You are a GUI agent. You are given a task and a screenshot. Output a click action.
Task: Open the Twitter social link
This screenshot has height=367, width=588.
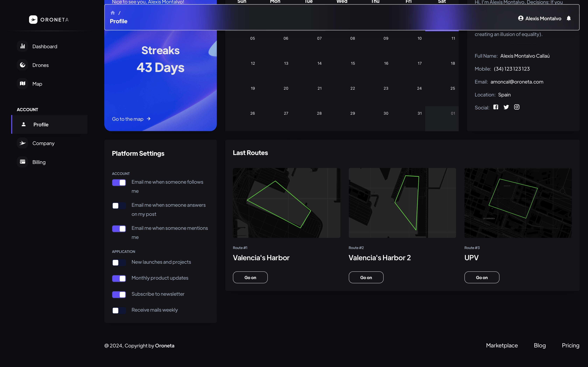click(x=506, y=107)
